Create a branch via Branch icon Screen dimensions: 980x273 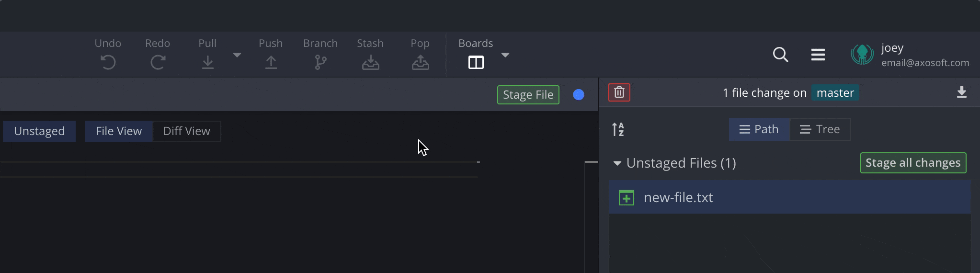pyautogui.click(x=320, y=62)
